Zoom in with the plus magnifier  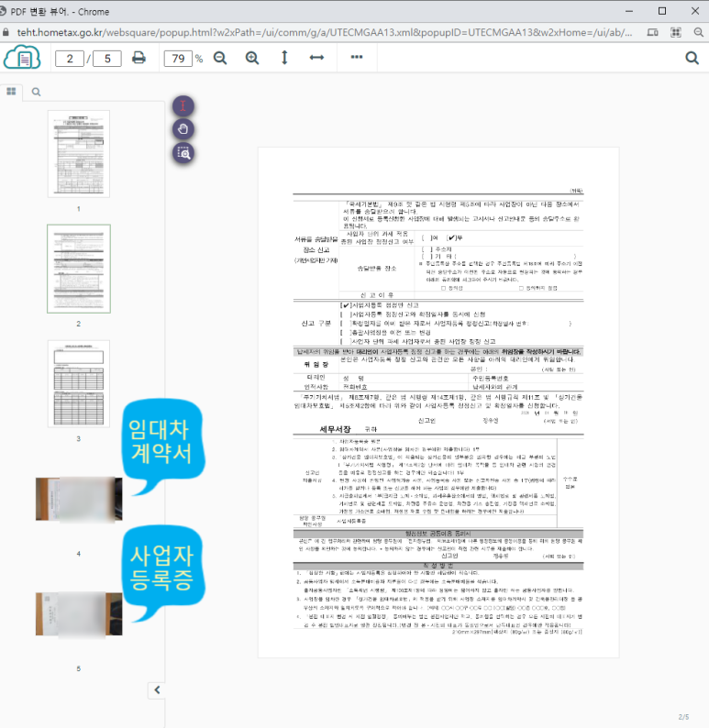tap(252, 58)
